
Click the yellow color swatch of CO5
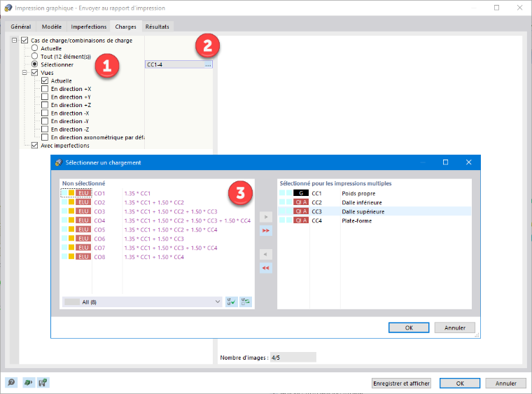[71, 230]
